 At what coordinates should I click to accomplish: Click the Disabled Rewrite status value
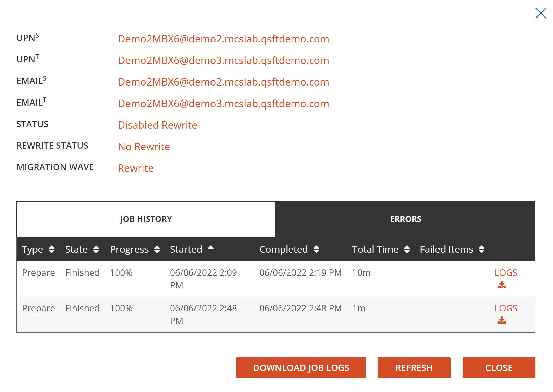(x=157, y=125)
